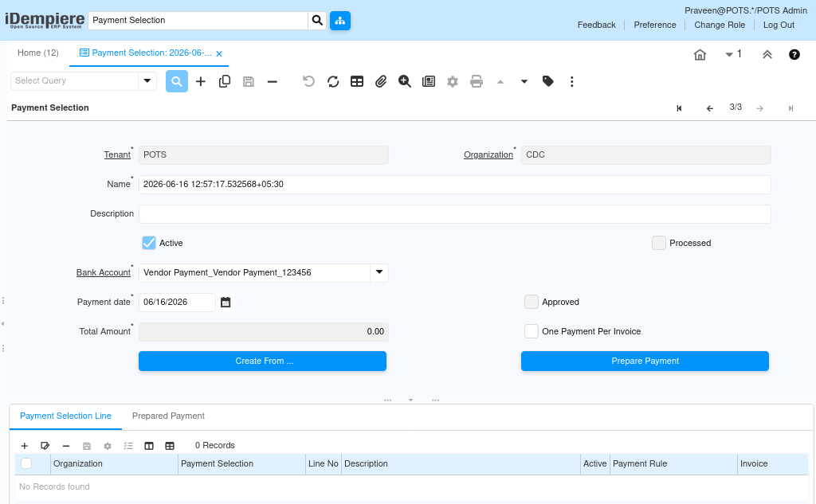The image size is (816, 504).
Task: Open help via the question mark icon
Action: coord(794,55)
